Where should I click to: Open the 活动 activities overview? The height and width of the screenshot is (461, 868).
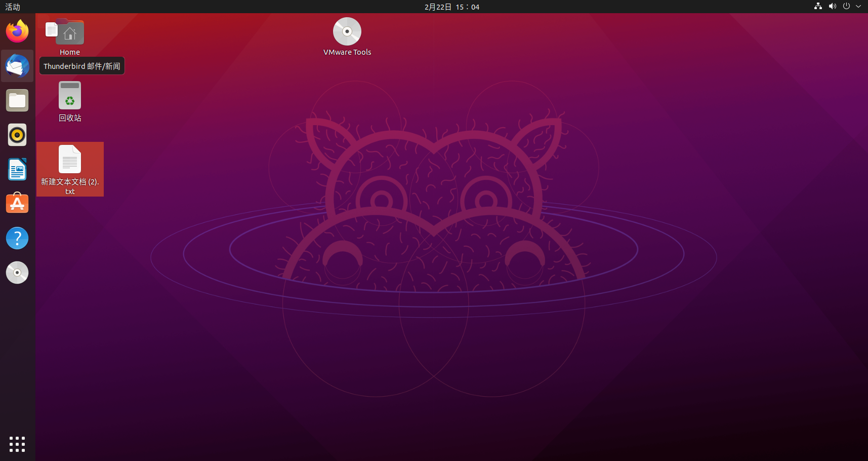click(x=13, y=7)
